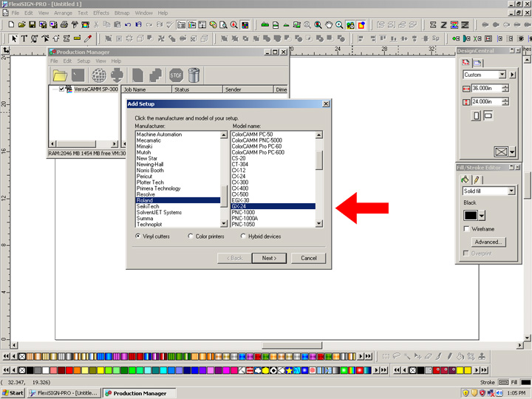The height and width of the screenshot is (399, 532).
Task: Click the Start button on the taskbar
Action: (x=13, y=393)
